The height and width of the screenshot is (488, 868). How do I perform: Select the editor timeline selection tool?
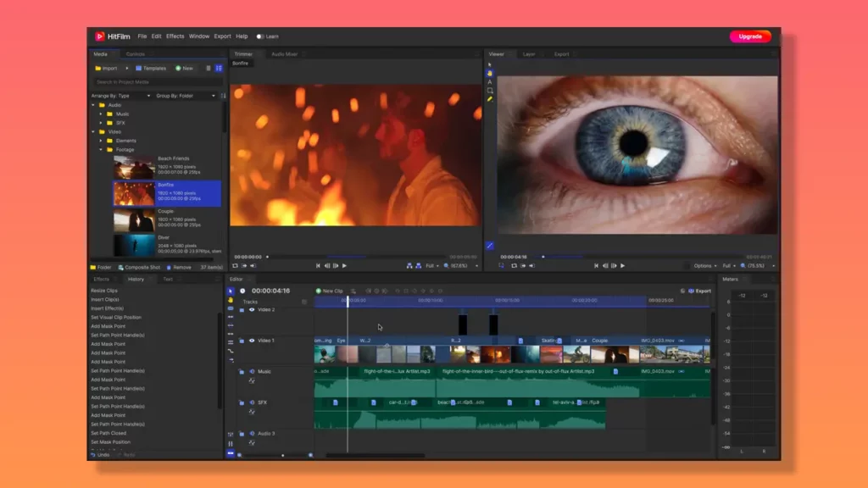point(231,291)
